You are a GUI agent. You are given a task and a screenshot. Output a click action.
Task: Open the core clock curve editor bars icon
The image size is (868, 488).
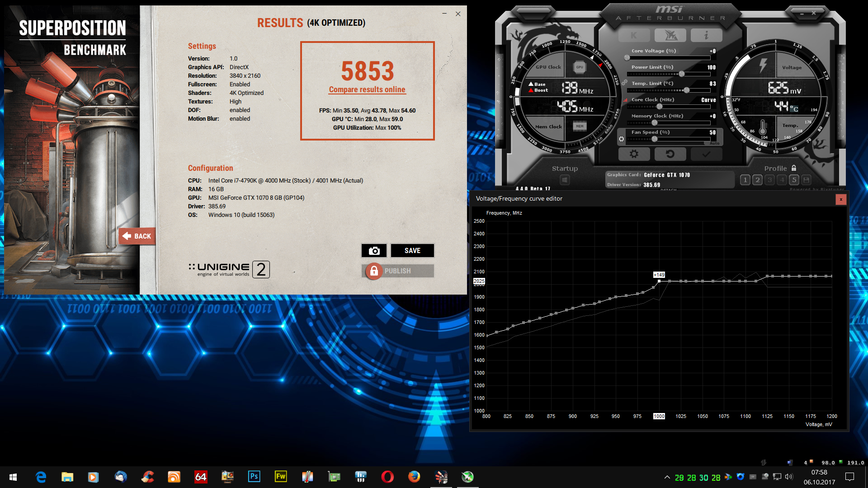coord(626,100)
